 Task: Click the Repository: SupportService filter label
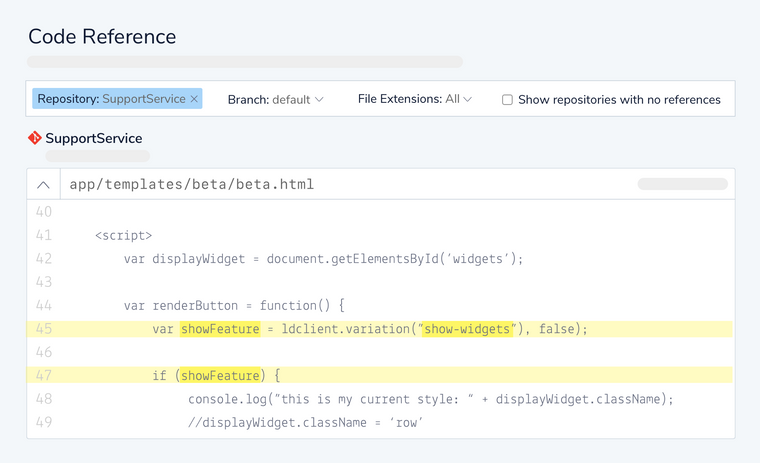[111, 99]
